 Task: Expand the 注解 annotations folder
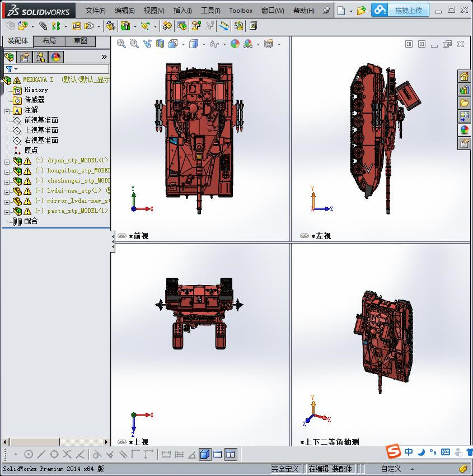pyautogui.click(x=7, y=111)
